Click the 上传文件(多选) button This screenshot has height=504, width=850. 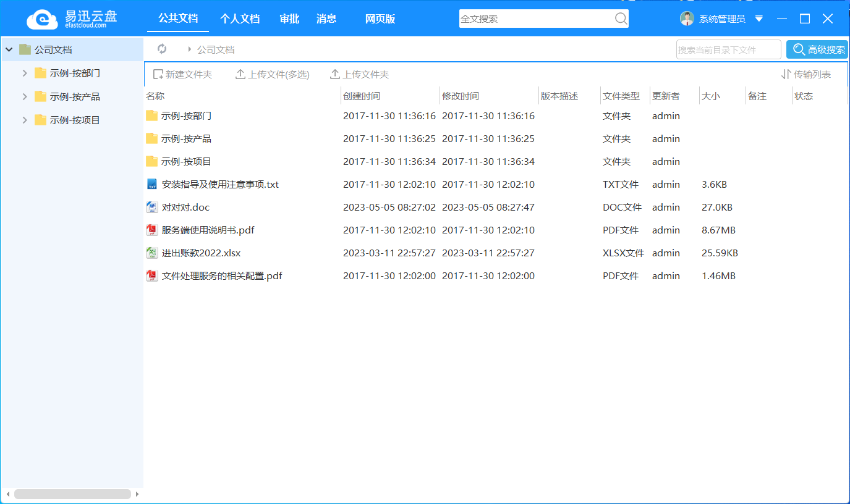(273, 75)
